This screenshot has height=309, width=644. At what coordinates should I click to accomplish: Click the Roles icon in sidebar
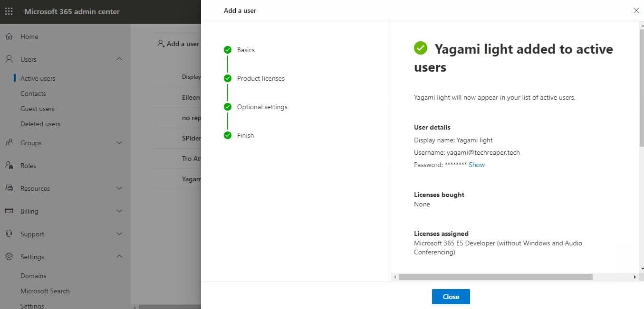coord(9,166)
